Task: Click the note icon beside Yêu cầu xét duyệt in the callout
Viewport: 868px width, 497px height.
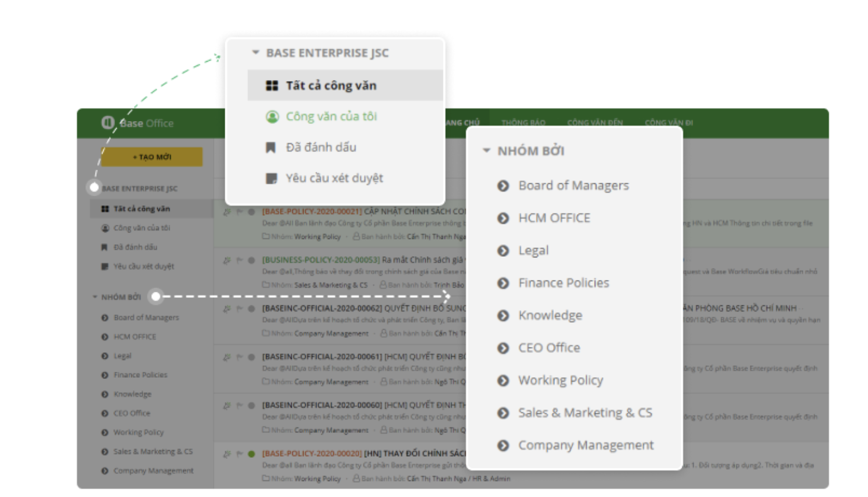Action: [x=272, y=178]
